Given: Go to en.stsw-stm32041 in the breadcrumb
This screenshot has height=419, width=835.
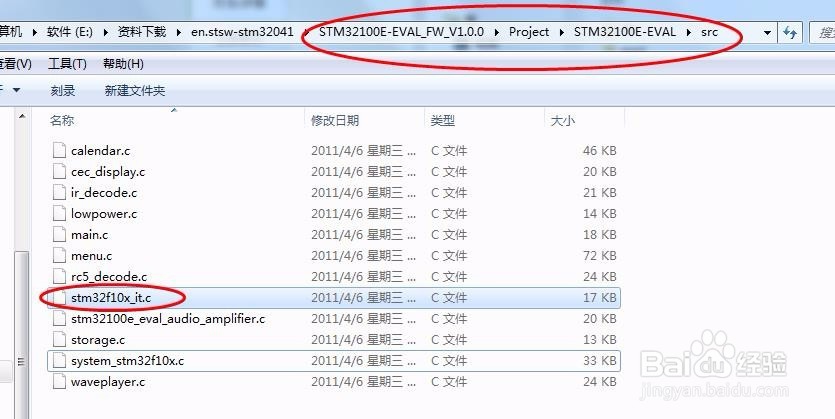Looking at the screenshot, I should click(x=242, y=32).
